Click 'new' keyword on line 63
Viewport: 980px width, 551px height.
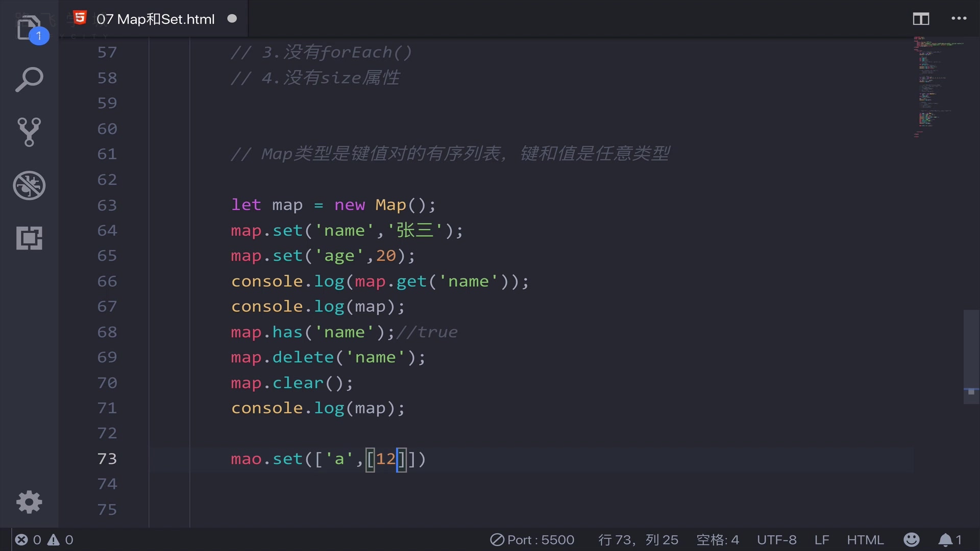click(350, 205)
